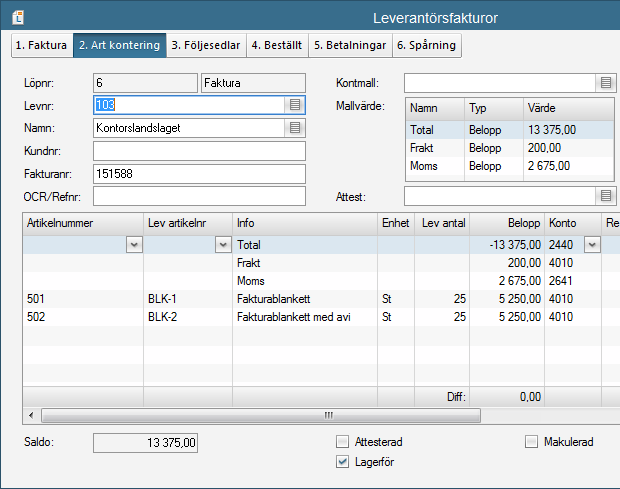Select article number 501 cell
The image size is (620, 489).
[x=83, y=299]
